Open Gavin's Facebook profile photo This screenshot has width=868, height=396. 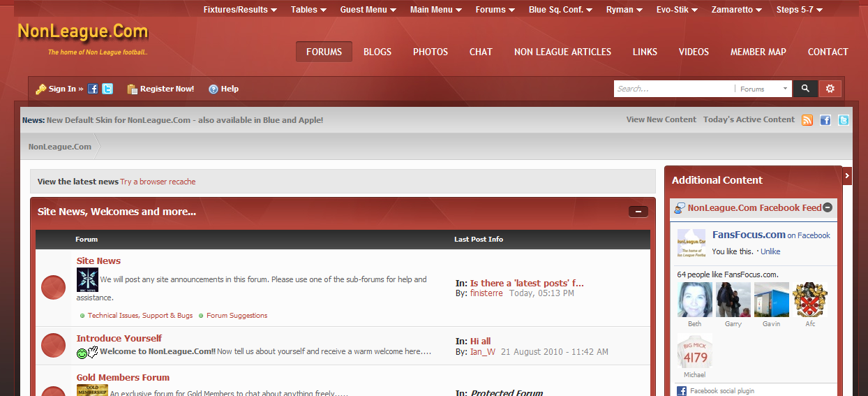point(772,300)
